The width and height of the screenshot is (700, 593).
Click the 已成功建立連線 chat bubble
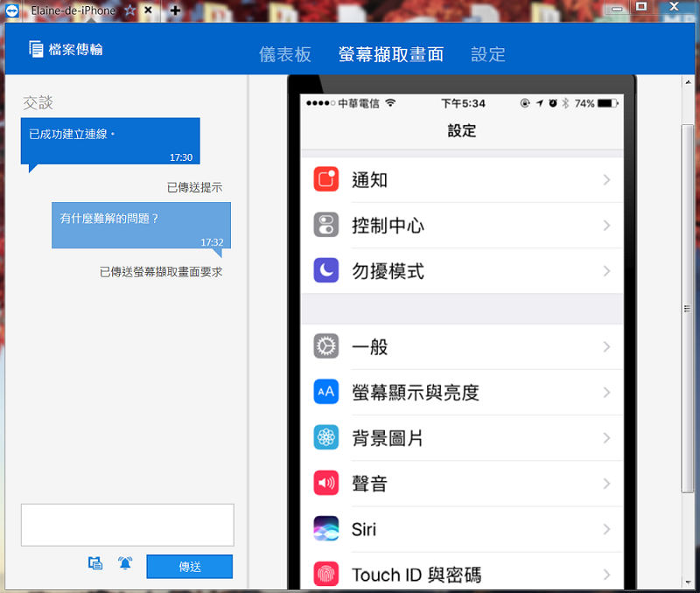click(110, 141)
